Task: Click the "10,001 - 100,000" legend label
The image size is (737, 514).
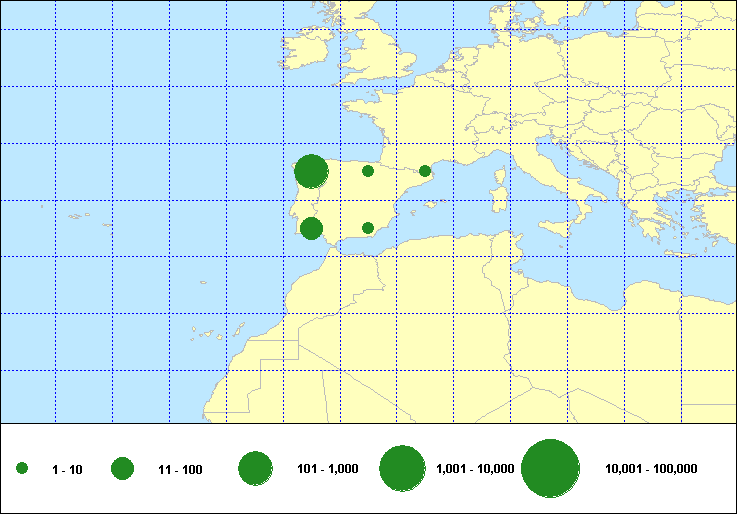Action: coord(651,469)
